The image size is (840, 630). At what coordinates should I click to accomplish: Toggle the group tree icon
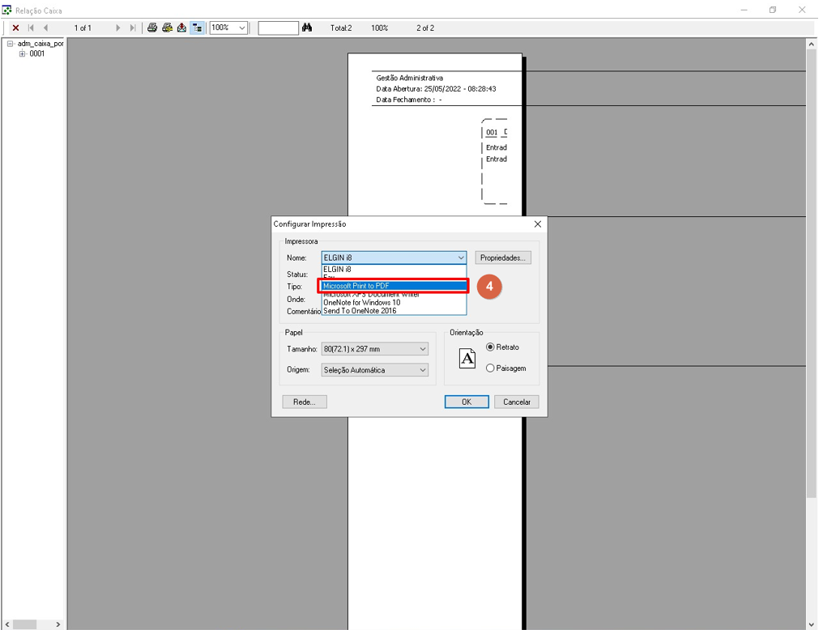point(197,28)
